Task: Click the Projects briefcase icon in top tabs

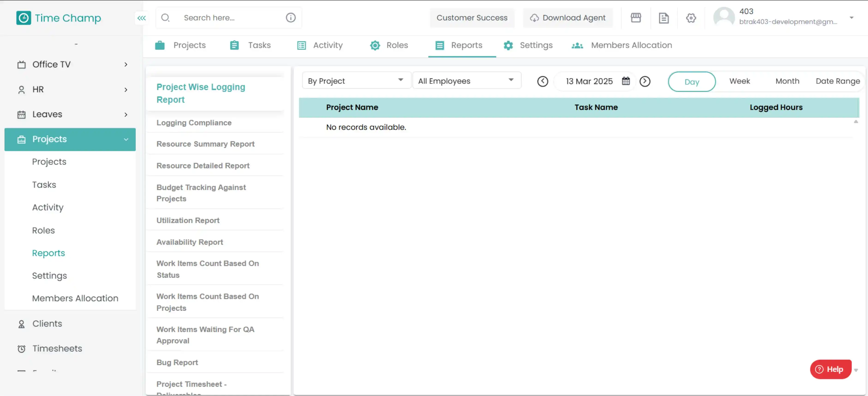Action: (x=160, y=45)
